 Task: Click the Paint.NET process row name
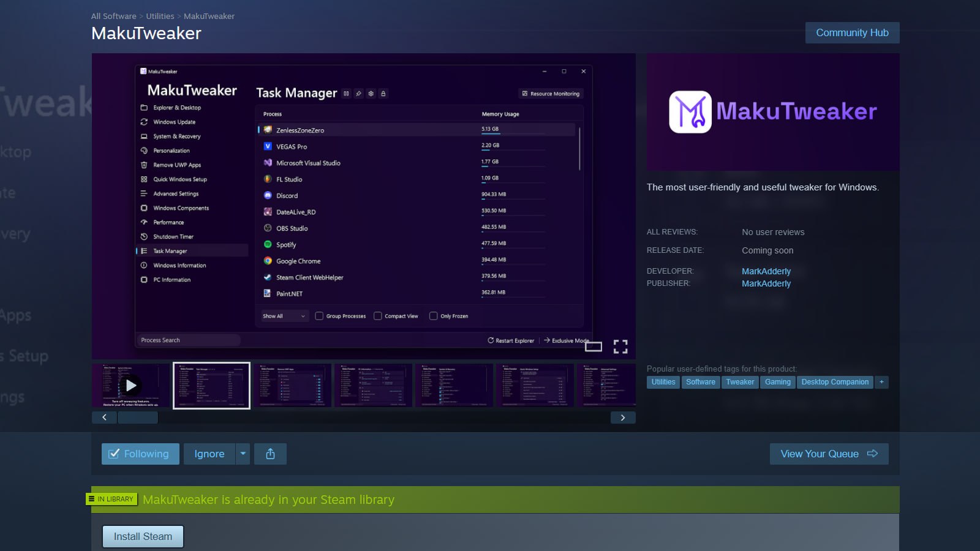pos(289,294)
